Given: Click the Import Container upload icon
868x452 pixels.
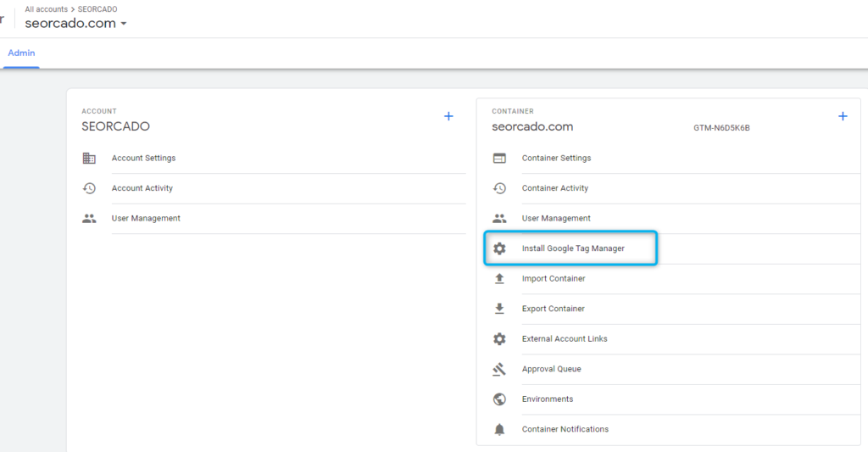Looking at the screenshot, I should tap(499, 279).
